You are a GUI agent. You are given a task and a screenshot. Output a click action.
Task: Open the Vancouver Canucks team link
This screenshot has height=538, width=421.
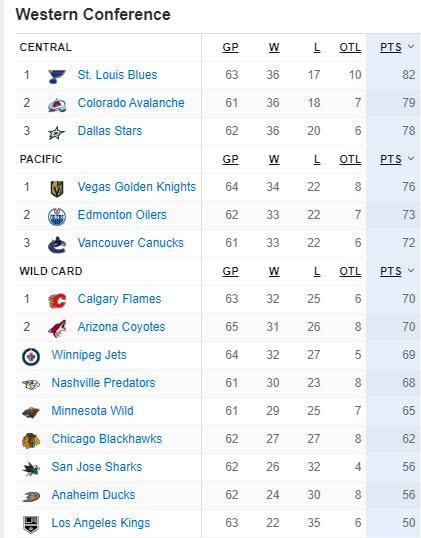[131, 243]
